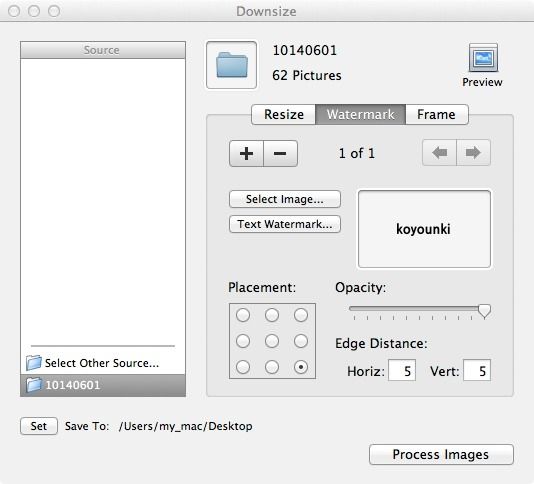Click the large source folder icon

(232, 65)
